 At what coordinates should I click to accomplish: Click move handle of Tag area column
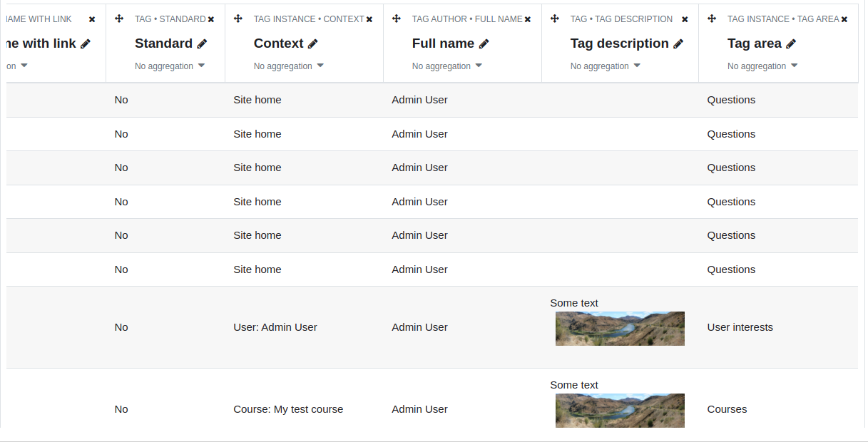(712, 19)
